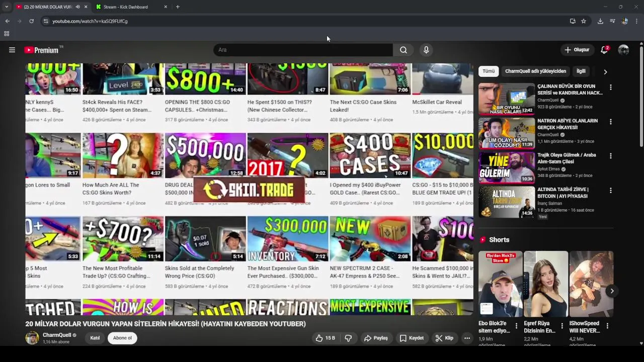Click the video player area
Image resolution: width=644 pixels, height=362 pixels.
pos(249,189)
